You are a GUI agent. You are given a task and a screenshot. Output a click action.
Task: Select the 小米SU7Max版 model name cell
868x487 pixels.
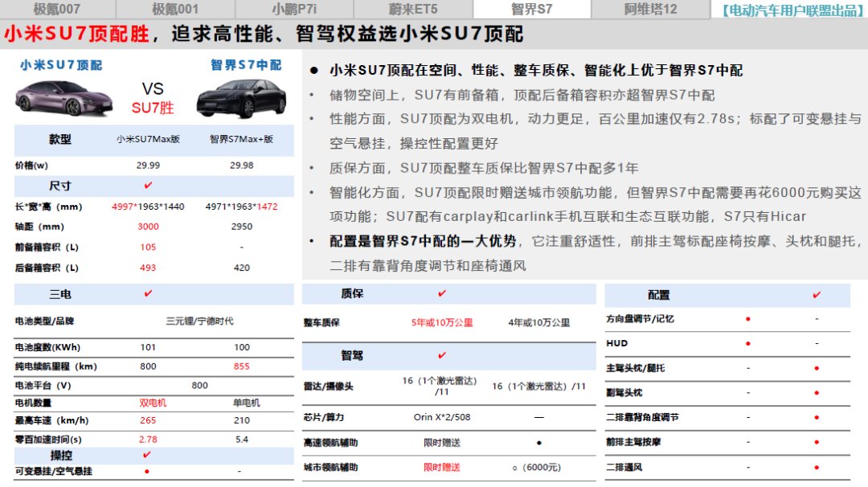(x=148, y=139)
